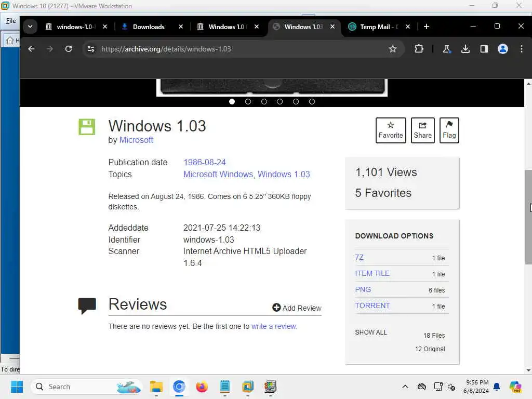Select the second carousel dot
This screenshot has width=532, height=399.
[x=248, y=101]
